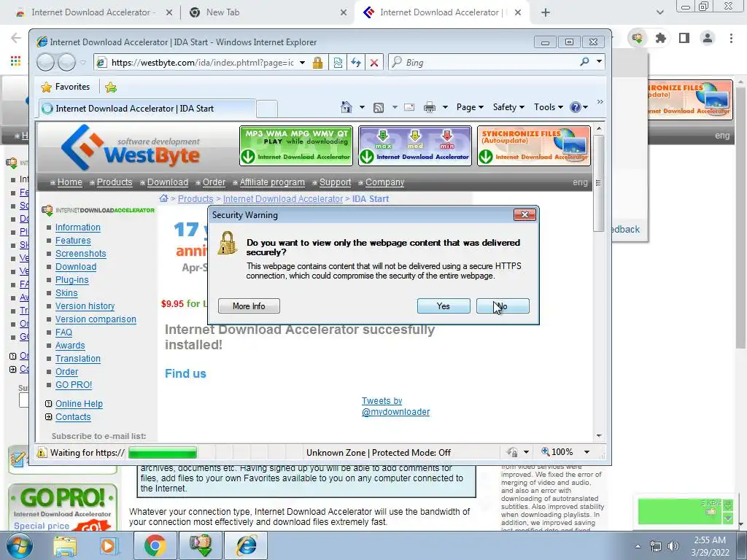Open the Tools menu in IE
Screen dimensions: 747x560
pyautogui.click(x=549, y=107)
